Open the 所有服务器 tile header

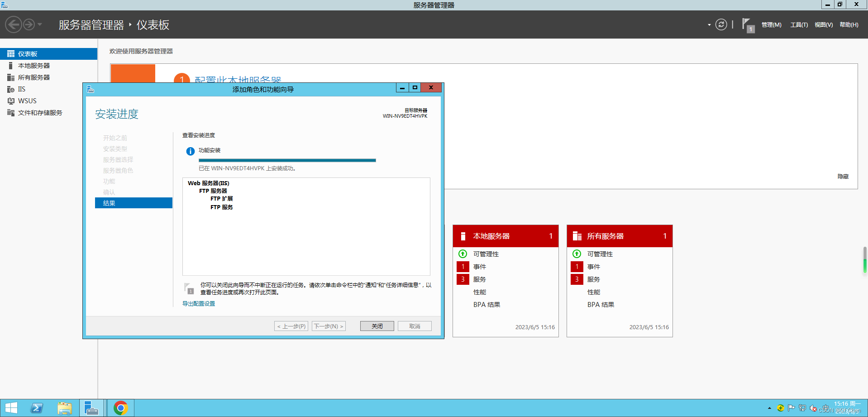click(620, 236)
